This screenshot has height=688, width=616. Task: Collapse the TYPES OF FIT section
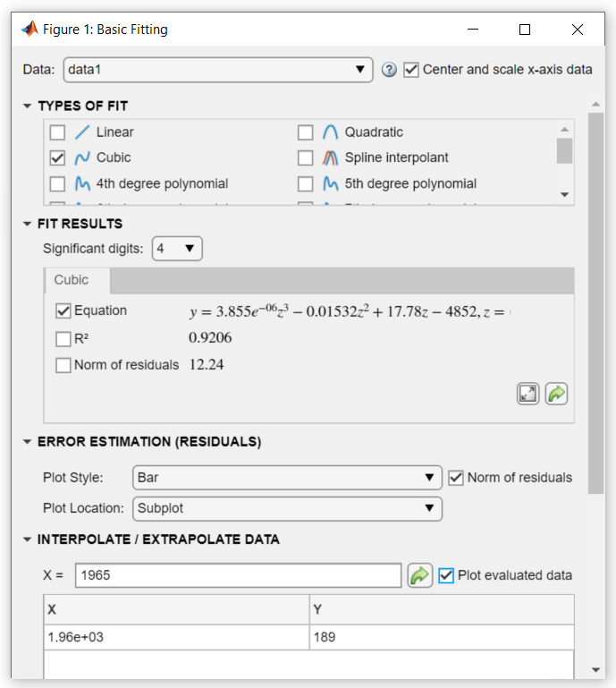28,106
